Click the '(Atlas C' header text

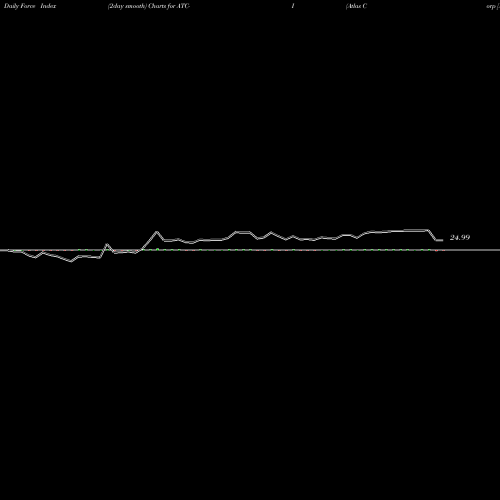pyautogui.click(x=356, y=6)
